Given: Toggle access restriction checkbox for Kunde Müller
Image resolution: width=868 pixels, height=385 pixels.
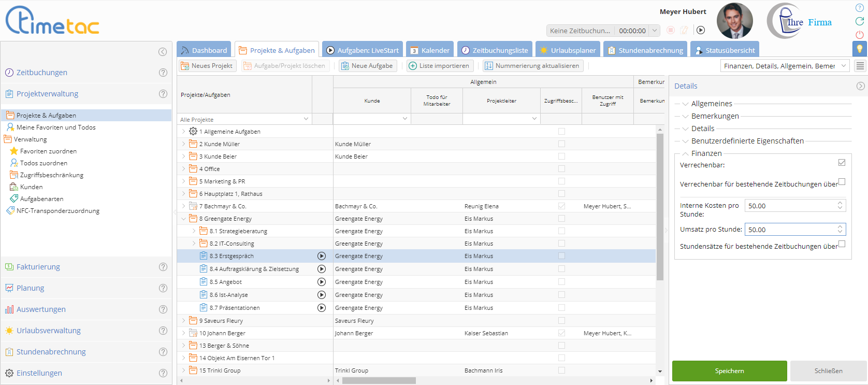Looking at the screenshot, I should click(x=561, y=144).
